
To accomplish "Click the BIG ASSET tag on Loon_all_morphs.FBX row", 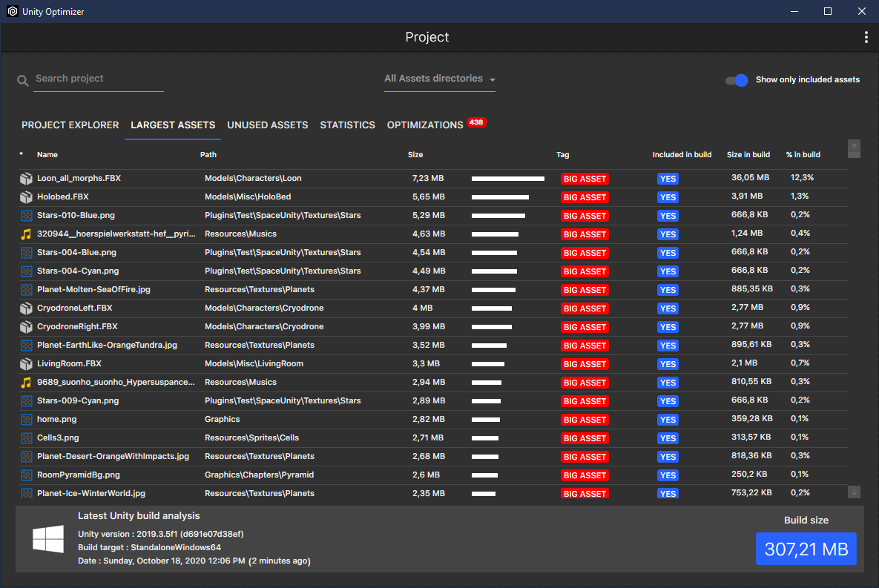I will (x=585, y=179).
